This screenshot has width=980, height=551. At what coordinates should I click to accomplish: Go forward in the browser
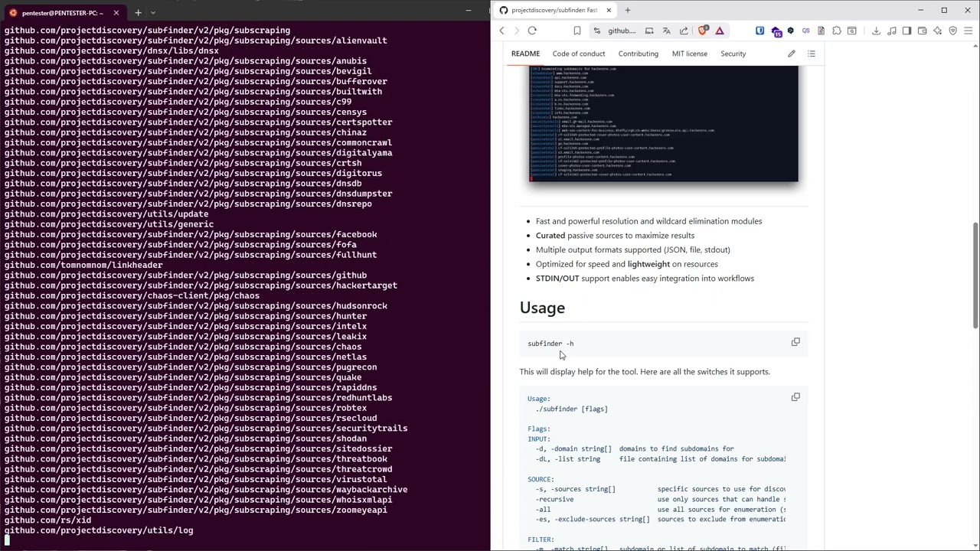coord(517,31)
